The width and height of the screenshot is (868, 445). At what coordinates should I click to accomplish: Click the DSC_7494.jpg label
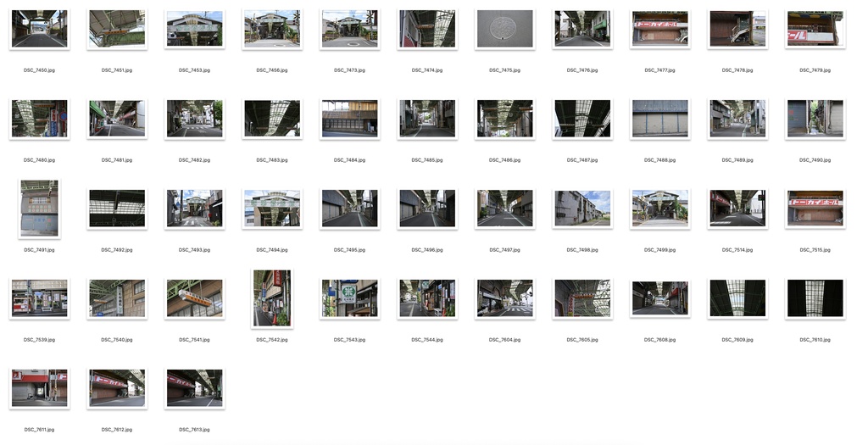pos(272,249)
